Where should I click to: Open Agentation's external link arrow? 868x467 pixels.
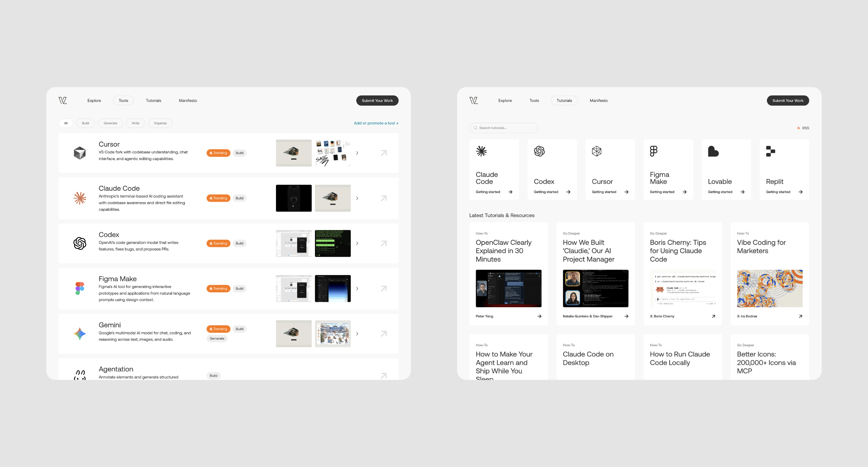(x=383, y=375)
